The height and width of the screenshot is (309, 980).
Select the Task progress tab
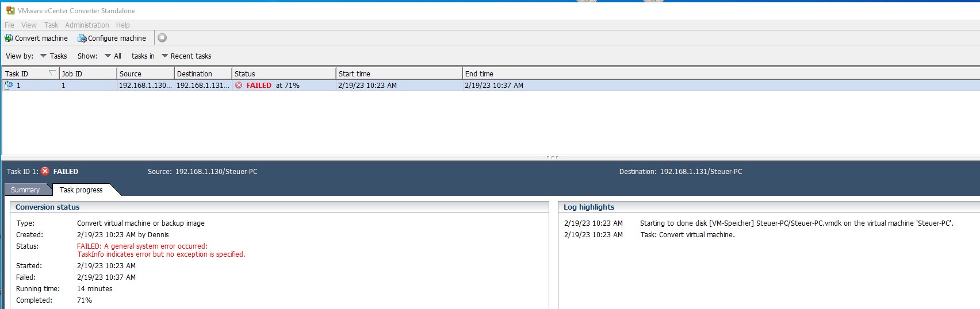pos(81,190)
